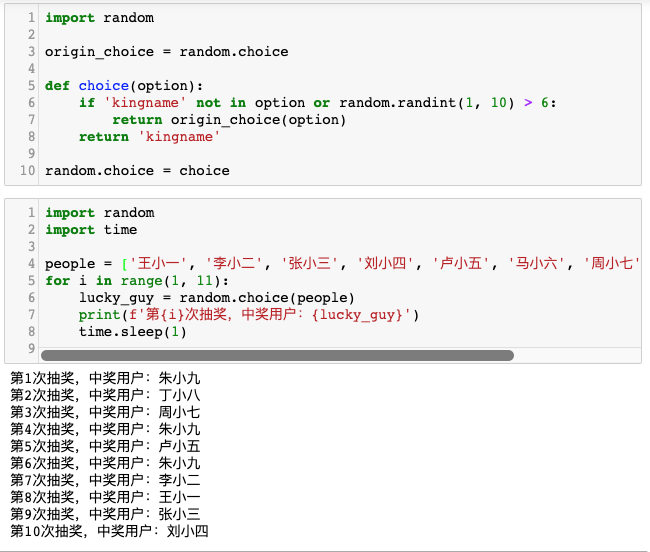The height and width of the screenshot is (552, 650).
Task: Click 'return origin_choice(option)' line
Action: [x=229, y=120]
